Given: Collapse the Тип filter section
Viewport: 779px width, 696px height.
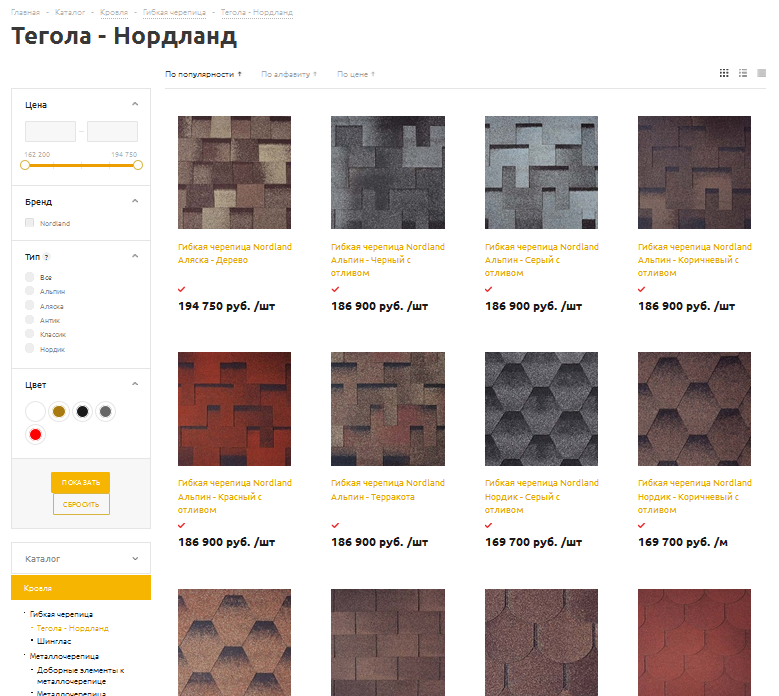Looking at the screenshot, I should (135, 256).
